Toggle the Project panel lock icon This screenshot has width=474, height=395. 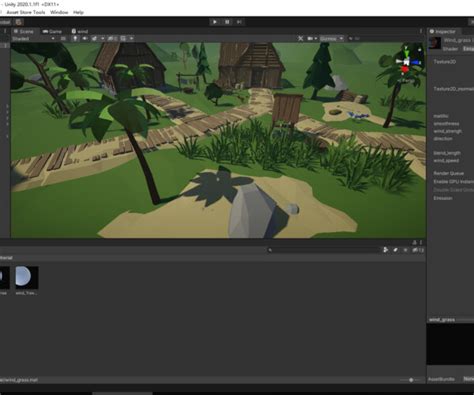coord(414,242)
